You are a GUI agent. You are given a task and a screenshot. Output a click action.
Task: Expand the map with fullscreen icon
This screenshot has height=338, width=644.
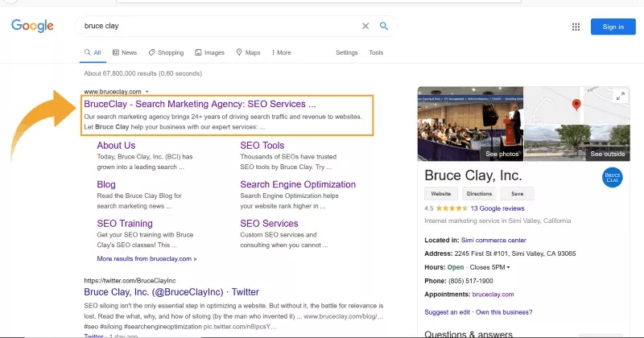tap(620, 97)
